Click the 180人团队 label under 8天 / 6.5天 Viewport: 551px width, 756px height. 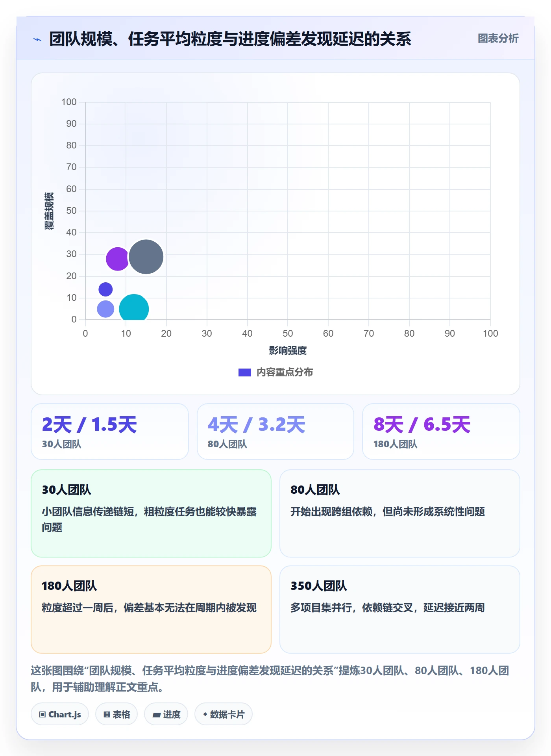click(x=395, y=444)
